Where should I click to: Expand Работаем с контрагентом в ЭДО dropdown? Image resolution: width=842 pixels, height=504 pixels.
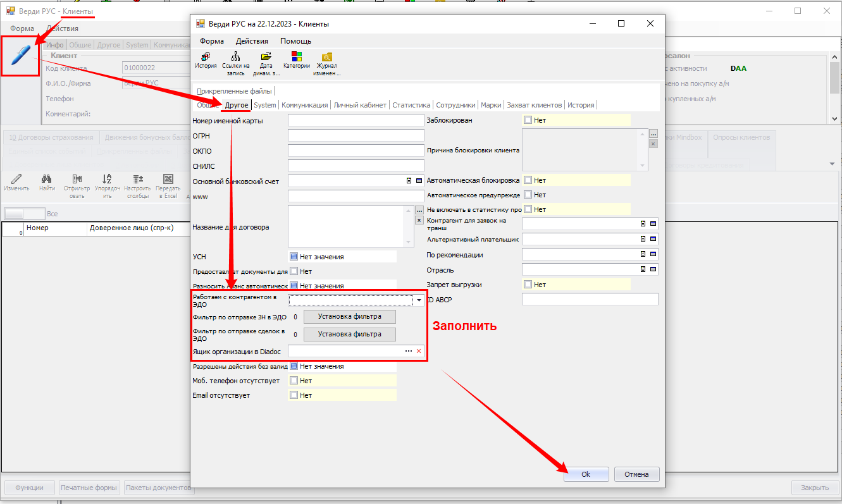click(x=419, y=300)
